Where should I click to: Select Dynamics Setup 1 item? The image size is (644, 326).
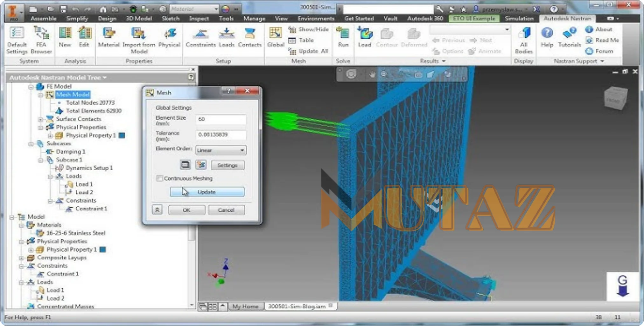(89, 168)
